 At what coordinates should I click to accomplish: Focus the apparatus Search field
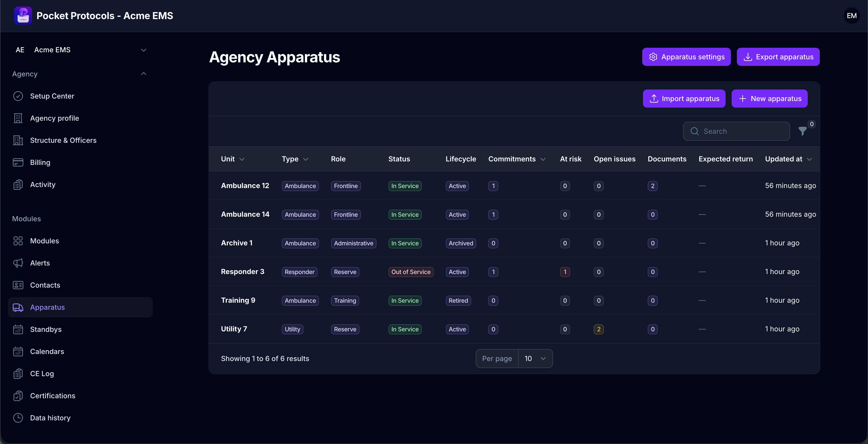736,131
